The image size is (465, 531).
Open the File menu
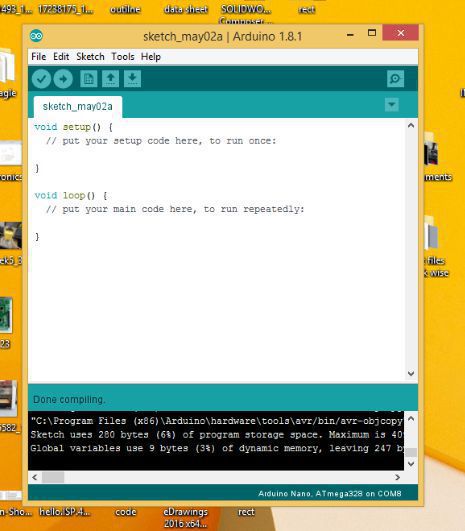click(39, 57)
